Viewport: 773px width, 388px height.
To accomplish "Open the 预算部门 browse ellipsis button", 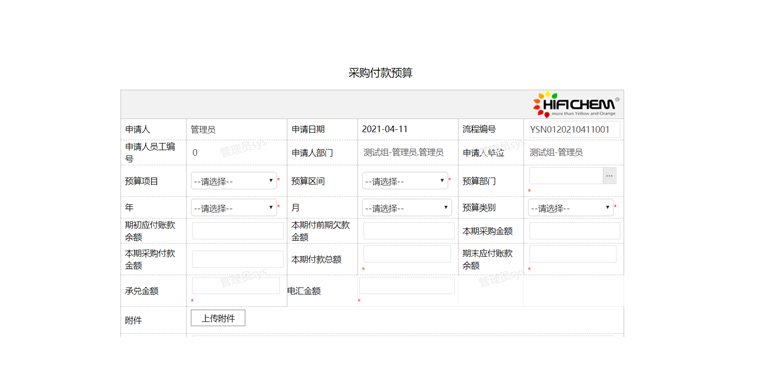I will (610, 176).
